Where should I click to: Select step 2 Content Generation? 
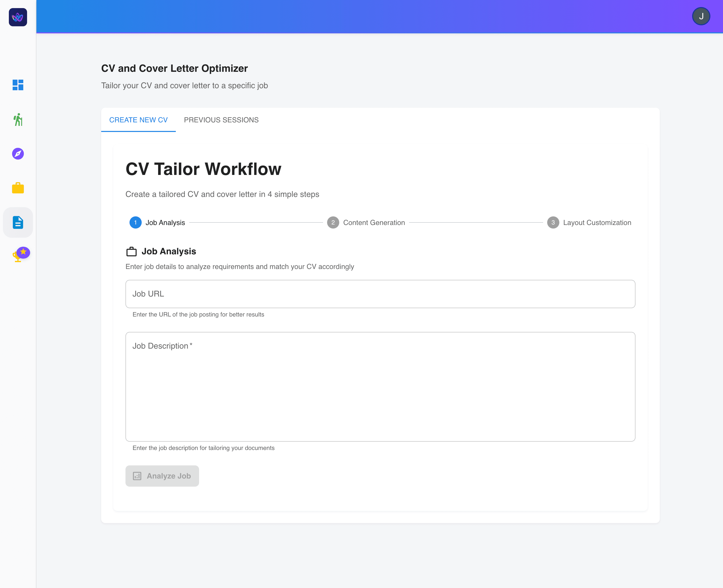pos(333,222)
